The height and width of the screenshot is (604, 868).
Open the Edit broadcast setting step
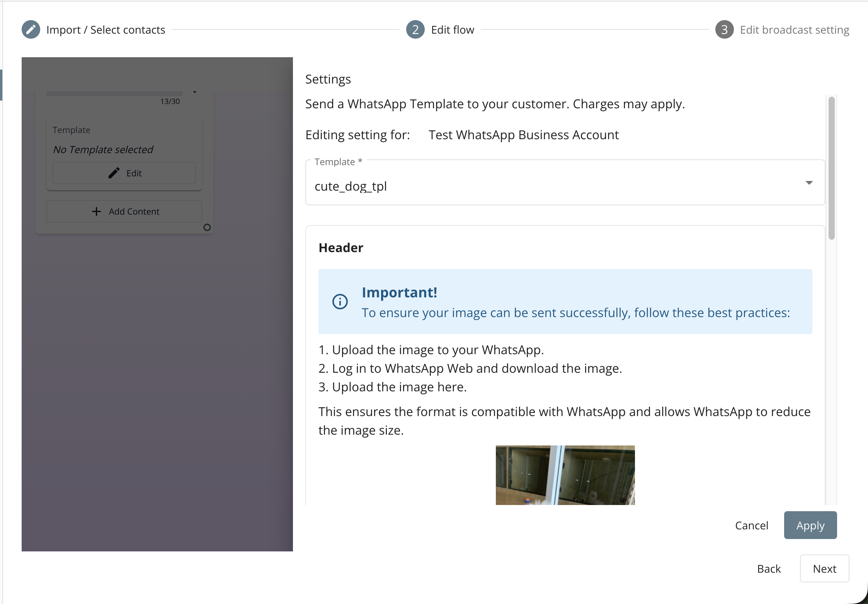click(x=795, y=30)
